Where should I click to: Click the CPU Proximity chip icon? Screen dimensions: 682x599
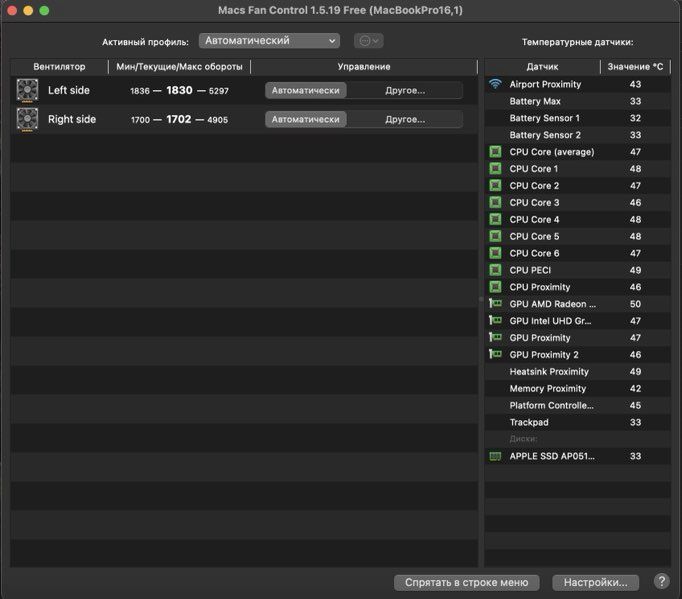click(x=495, y=287)
